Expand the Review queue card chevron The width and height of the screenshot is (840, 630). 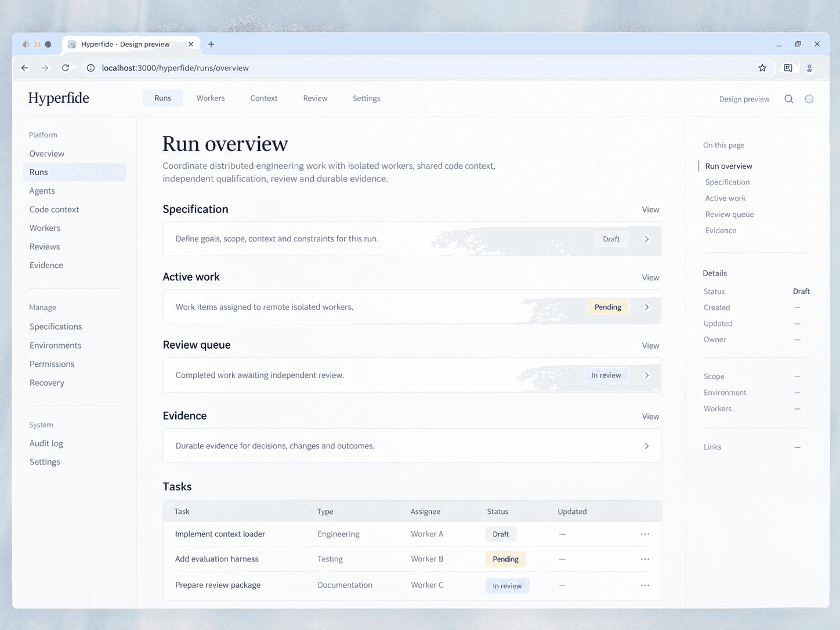(647, 375)
